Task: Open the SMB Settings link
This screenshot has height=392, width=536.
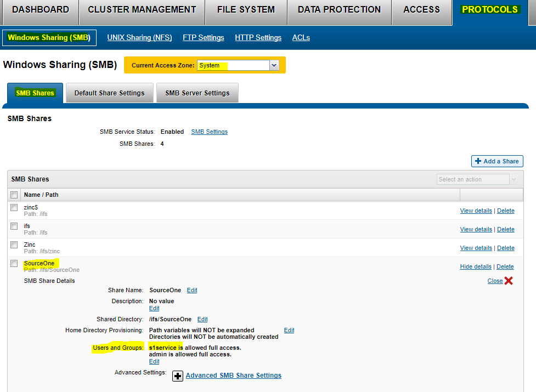Action: 209,132
